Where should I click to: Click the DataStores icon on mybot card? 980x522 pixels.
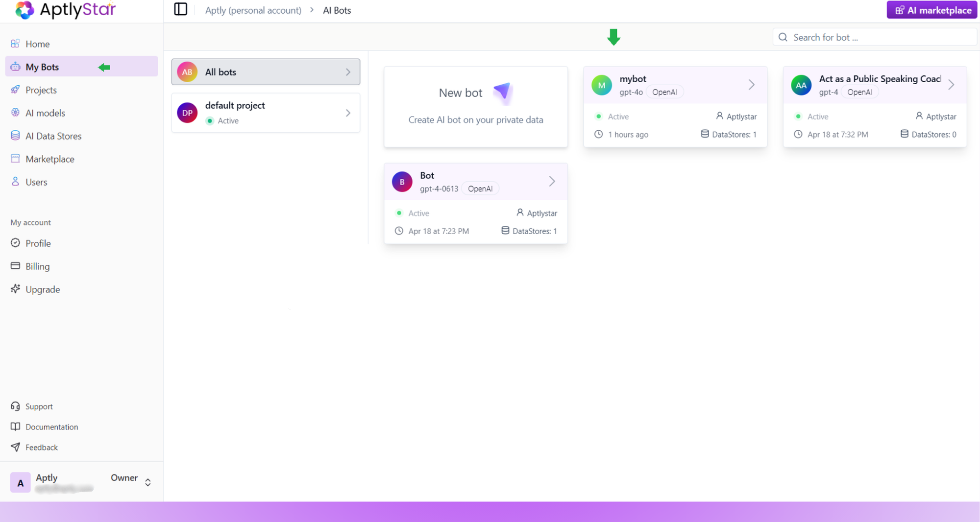click(x=705, y=134)
